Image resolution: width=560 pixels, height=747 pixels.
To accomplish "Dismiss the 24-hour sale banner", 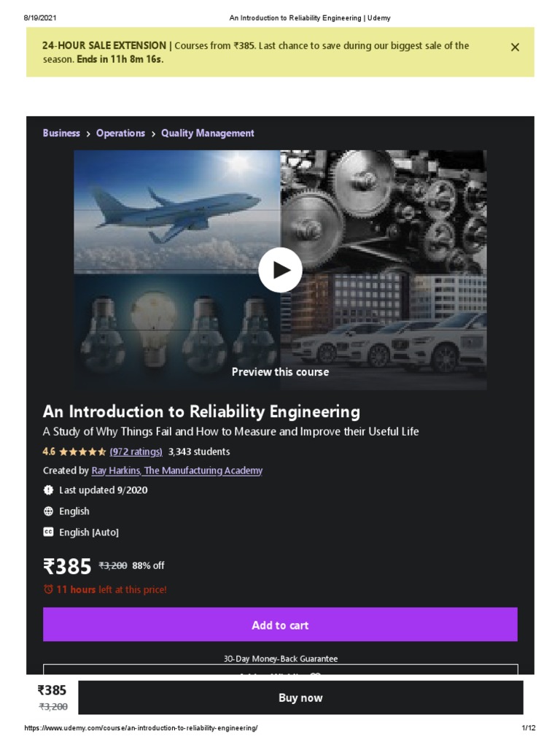I will [515, 47].
